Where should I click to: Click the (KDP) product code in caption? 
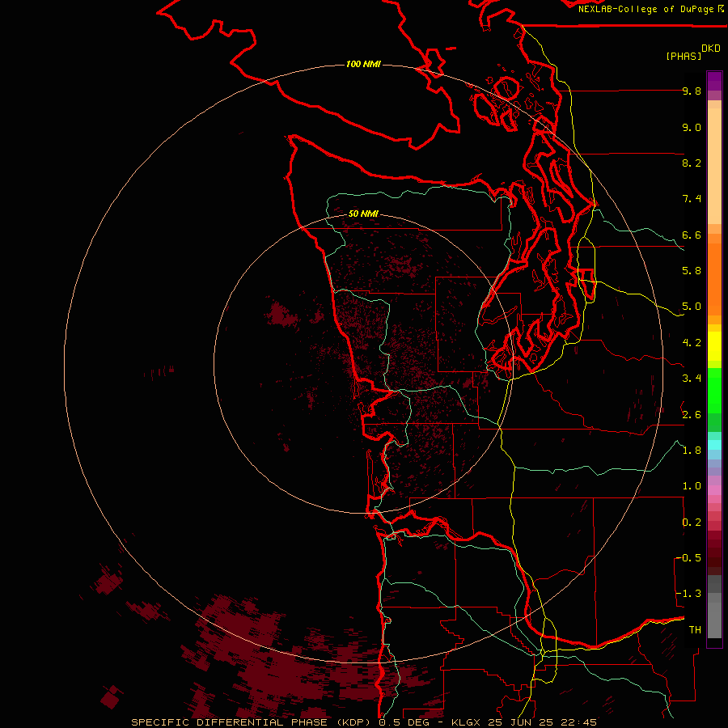(x=353, y=722)
